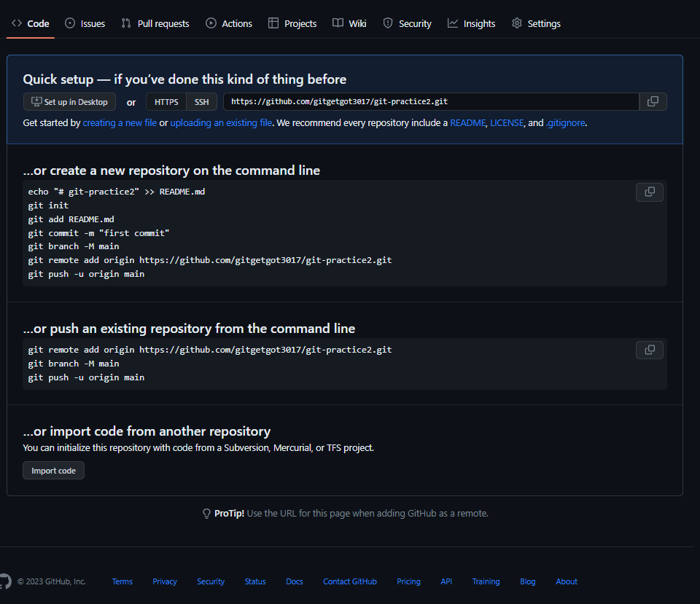Viewport: 700px width, 604px height.
Task: Open the Privacy footer link
Action: click(165, 581)
